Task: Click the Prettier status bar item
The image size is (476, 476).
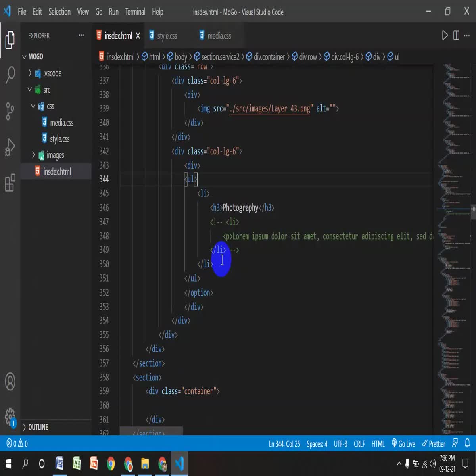Action: point(433,443)
